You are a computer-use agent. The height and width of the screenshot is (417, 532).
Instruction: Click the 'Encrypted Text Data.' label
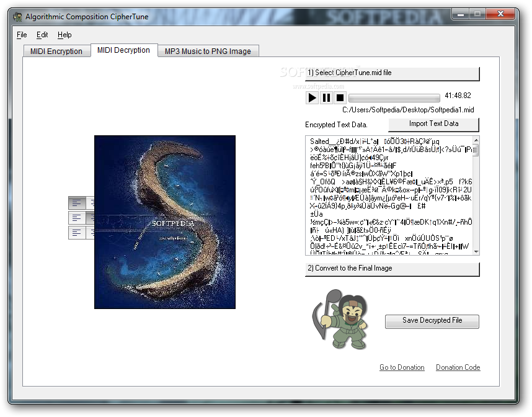336,125
